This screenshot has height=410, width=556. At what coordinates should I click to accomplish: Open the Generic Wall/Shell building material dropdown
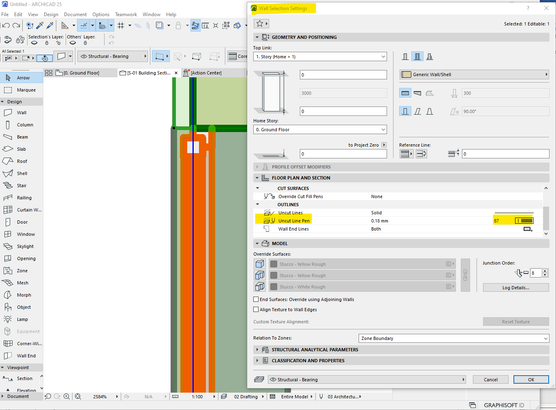474,74
